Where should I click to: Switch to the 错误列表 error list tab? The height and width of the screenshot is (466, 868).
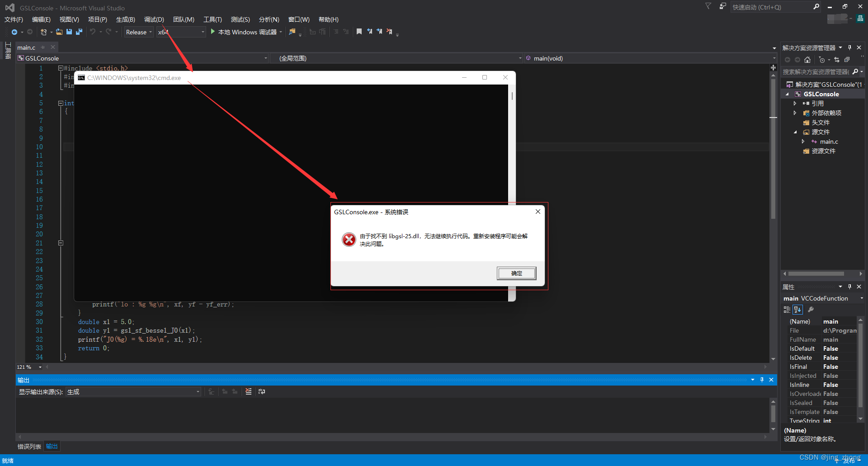coord(29,447)
